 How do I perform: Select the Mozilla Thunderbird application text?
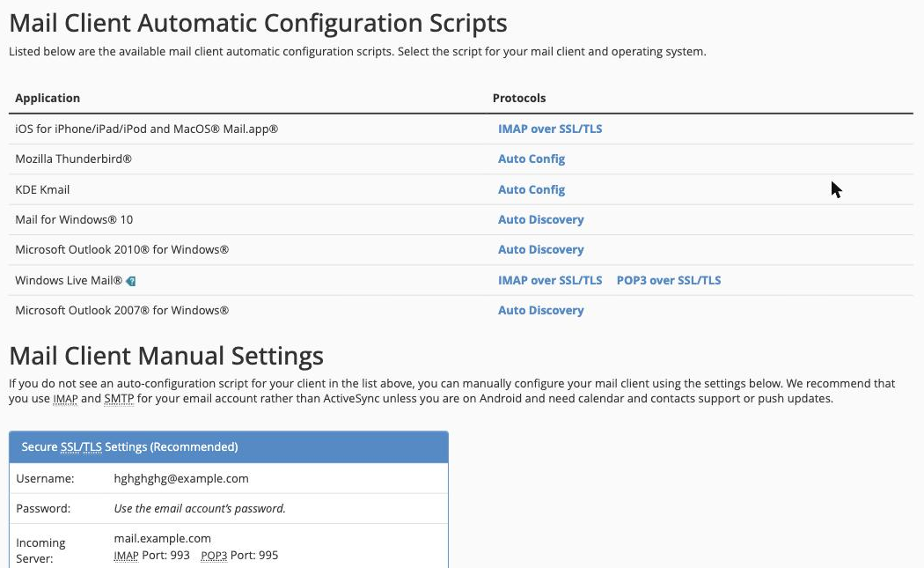tap(74, 159)
